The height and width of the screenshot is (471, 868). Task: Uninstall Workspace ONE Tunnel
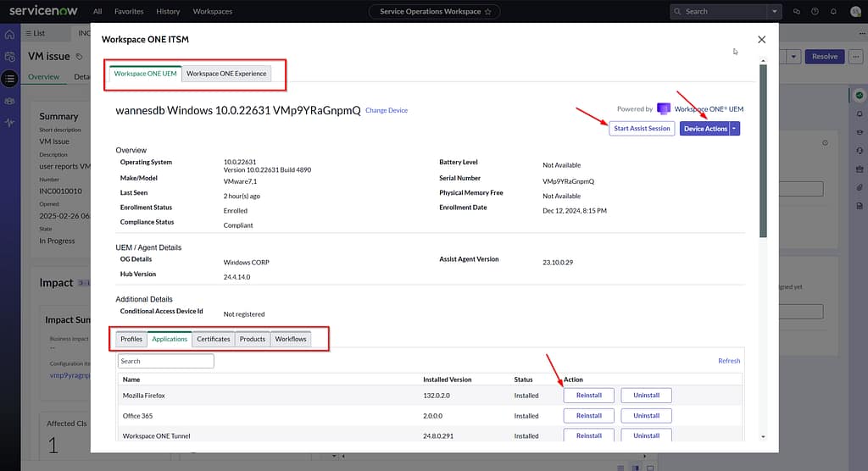(x=646, y=435)
